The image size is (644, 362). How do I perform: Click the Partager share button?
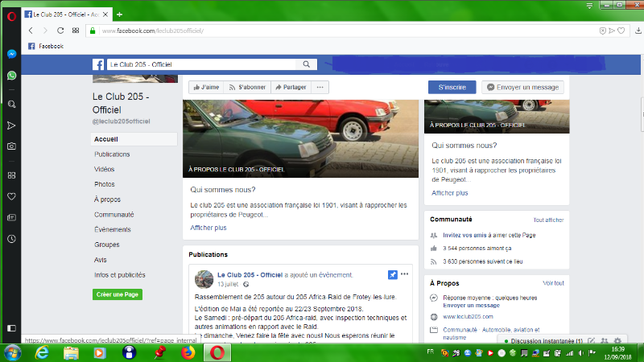coord(291,87)
